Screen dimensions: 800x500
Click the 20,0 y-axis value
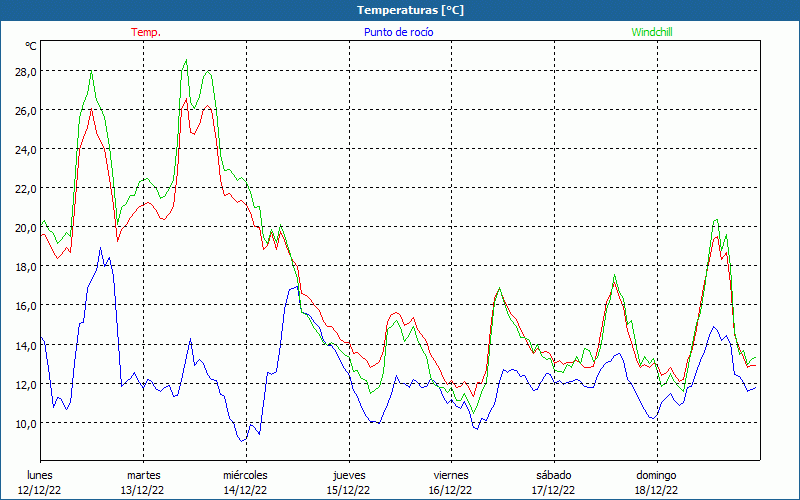(26, 228)
